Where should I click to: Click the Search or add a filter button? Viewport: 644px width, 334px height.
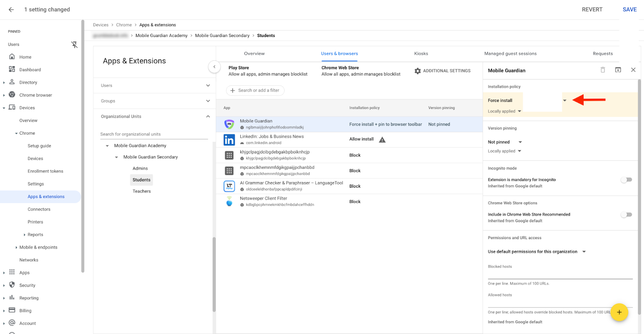255,90
